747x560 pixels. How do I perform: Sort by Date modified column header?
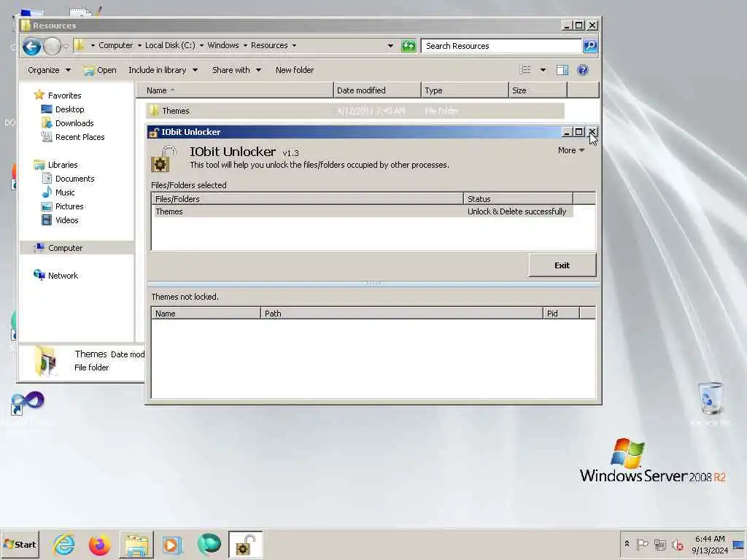click(x=377, y=90)
